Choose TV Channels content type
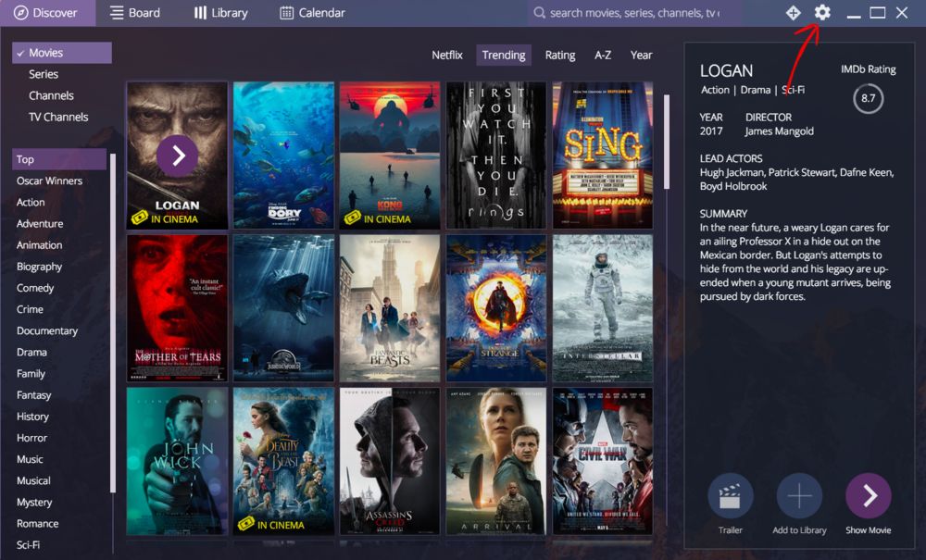 tap(58, 117)
